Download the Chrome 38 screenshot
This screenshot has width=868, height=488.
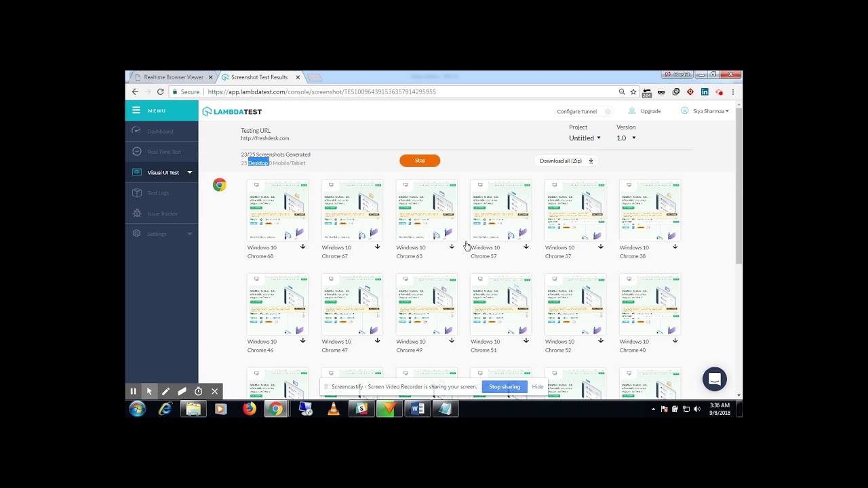coord(675,247)
